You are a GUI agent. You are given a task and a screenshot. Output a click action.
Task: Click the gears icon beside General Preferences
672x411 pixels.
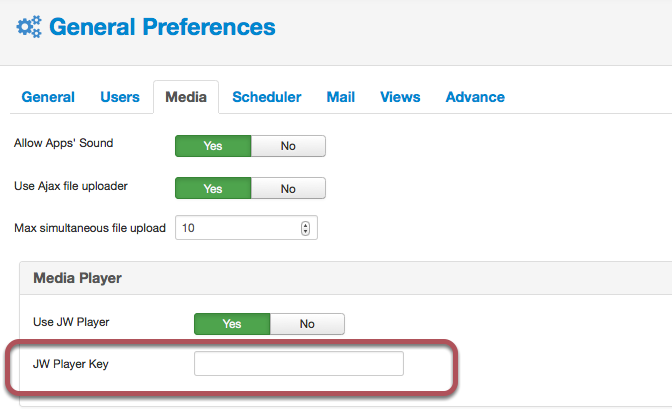coord(29,27)
